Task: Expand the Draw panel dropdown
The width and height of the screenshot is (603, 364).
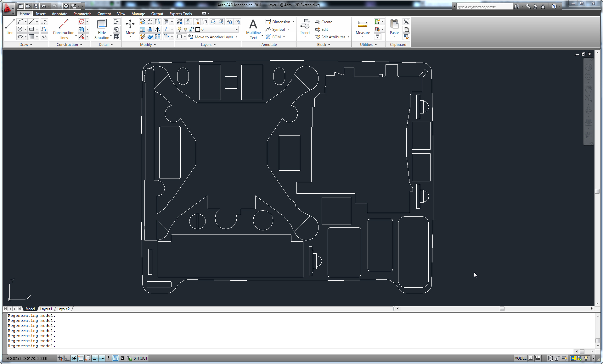Action: coord(26,45)
